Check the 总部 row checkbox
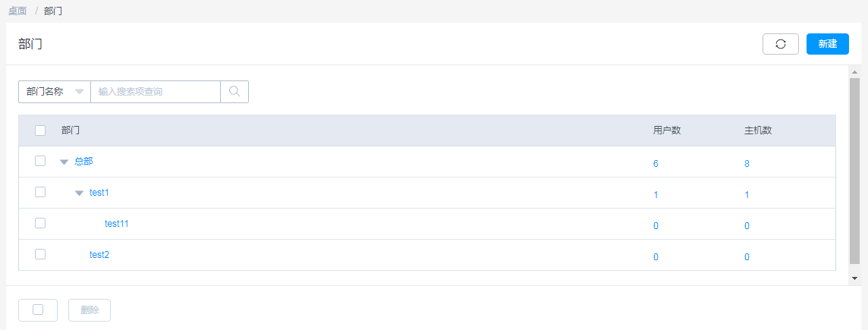Screen dimensions: 868x330 [40, 161]
